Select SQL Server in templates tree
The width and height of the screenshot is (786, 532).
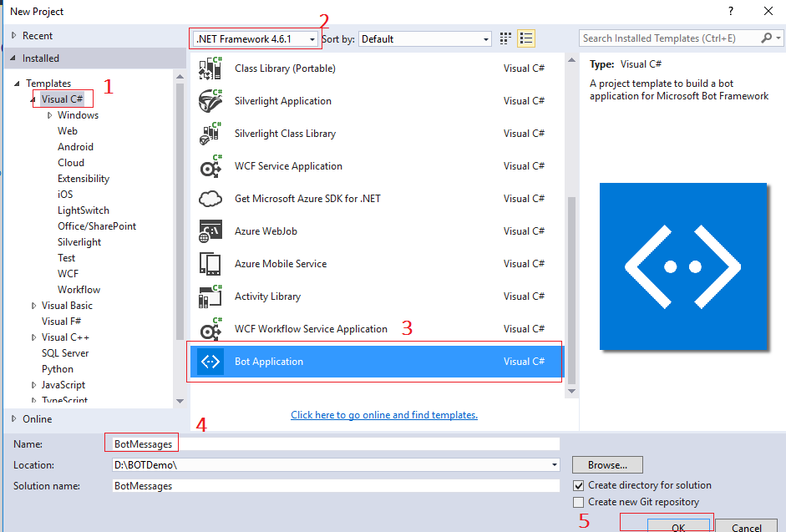65,353
